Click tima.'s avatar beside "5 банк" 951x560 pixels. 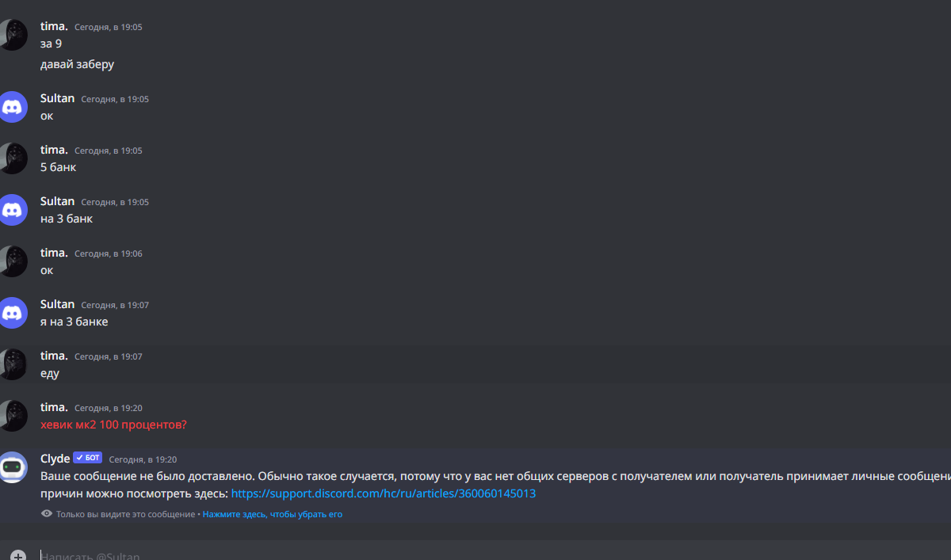coord(13,158)
